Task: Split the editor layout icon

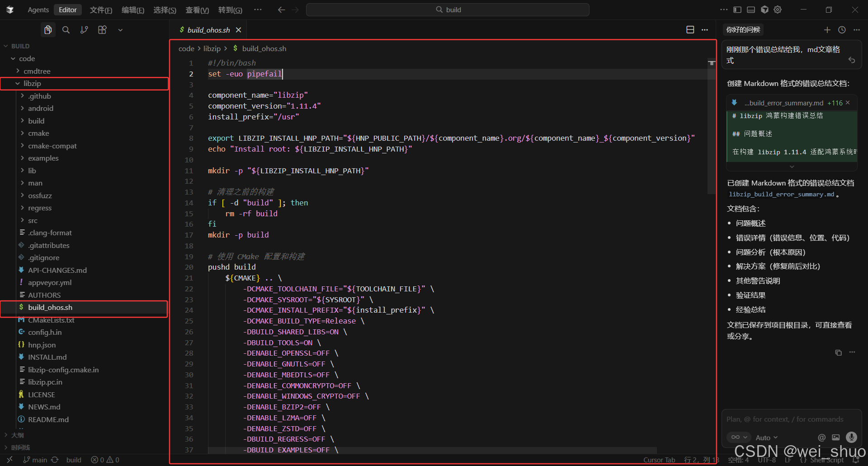Action: pyautogui.click(x=690, y=30)
